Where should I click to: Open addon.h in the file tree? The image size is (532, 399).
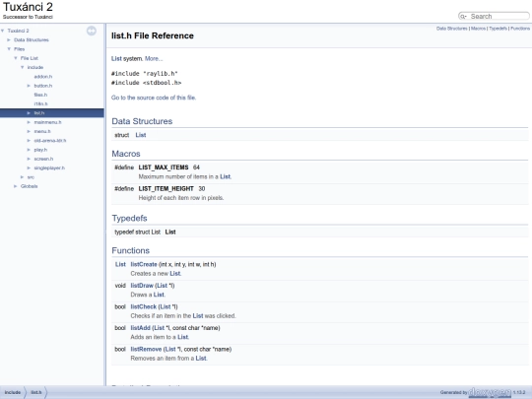click(x=43, y=77)
